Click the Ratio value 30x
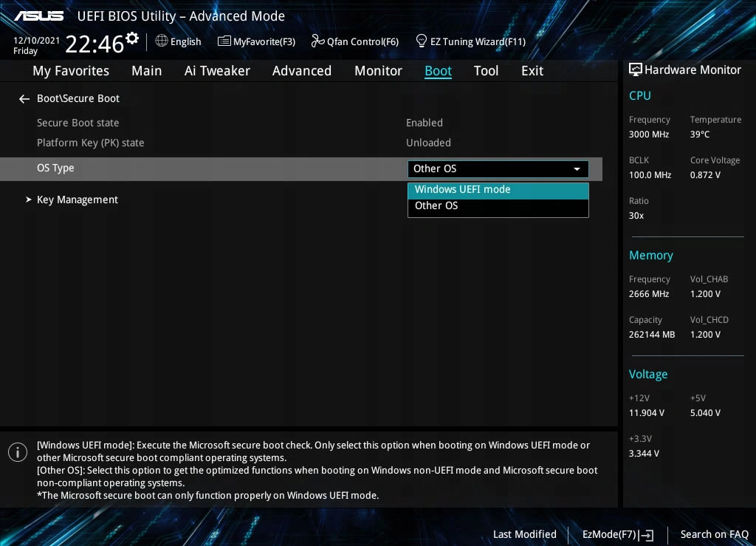The height and width of the screenshot is (546, 756). pos(636,216)
